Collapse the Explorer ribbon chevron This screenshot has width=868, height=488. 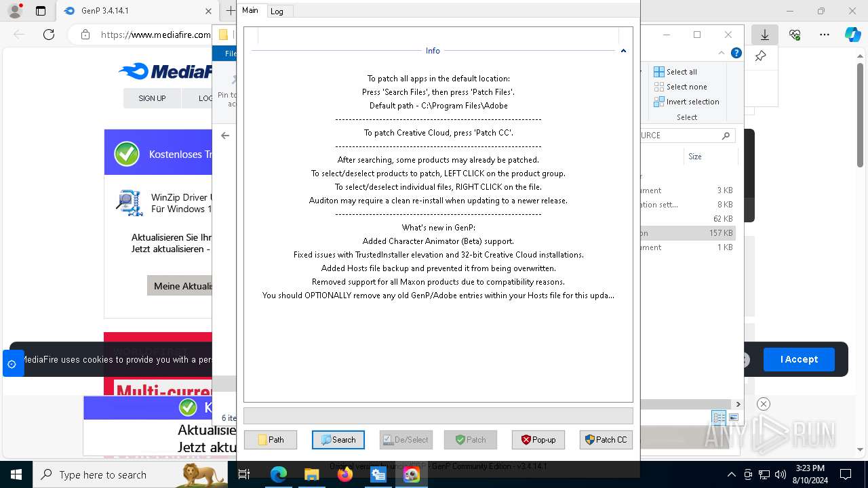tap(722, 53)
